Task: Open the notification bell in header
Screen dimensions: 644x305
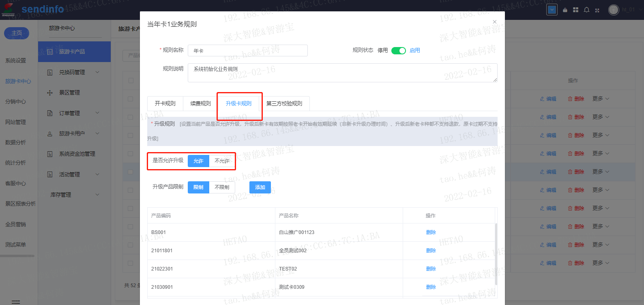Action: click(x=586, y=10)
